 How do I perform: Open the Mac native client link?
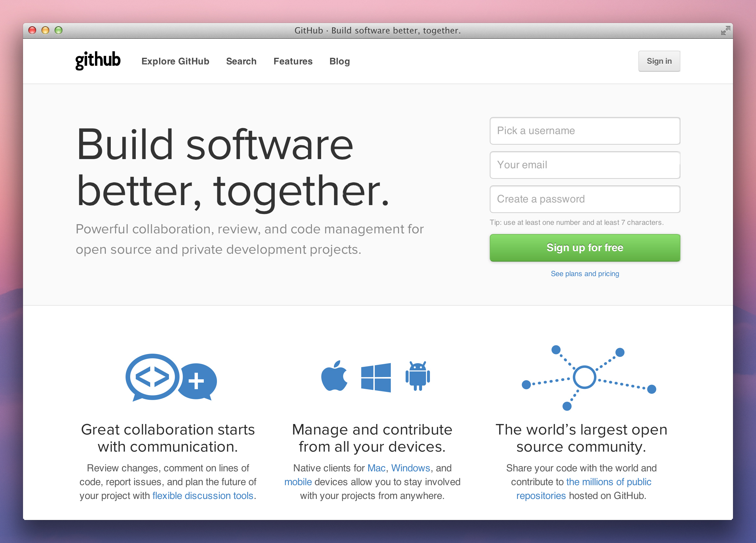point(376,468)
